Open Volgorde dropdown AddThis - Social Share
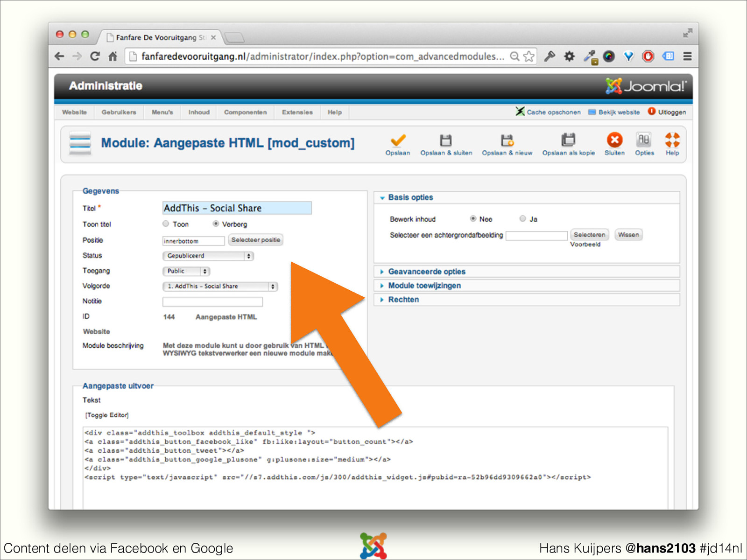The image size is (747, 560). click(x=220, y=287)
